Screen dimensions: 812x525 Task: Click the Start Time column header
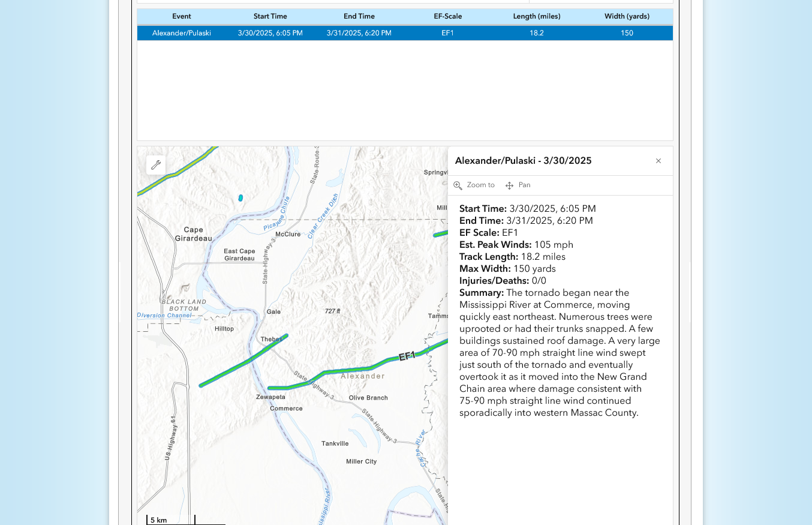pos(270,16)
